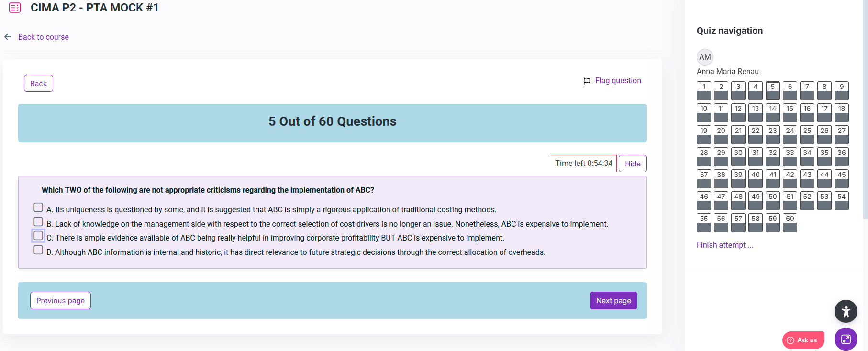The image size is (868, 351).
Task: Check answer option B checkbox
Action: (x=38, y=222)
